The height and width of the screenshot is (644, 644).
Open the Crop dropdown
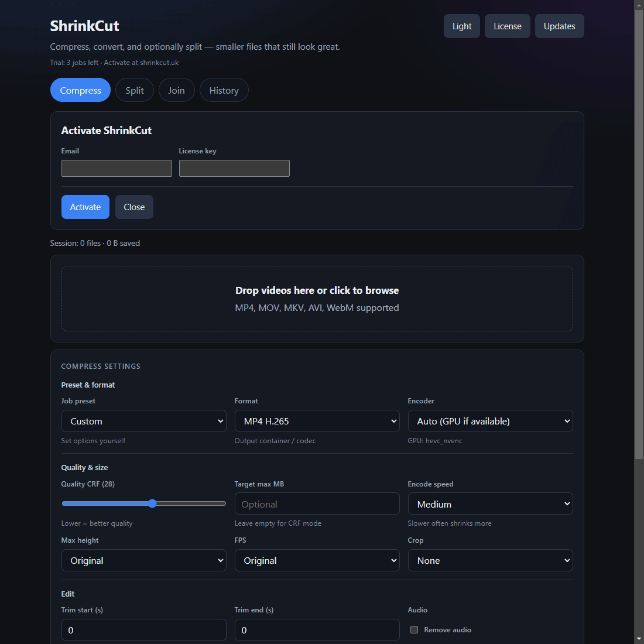(491, 560)
